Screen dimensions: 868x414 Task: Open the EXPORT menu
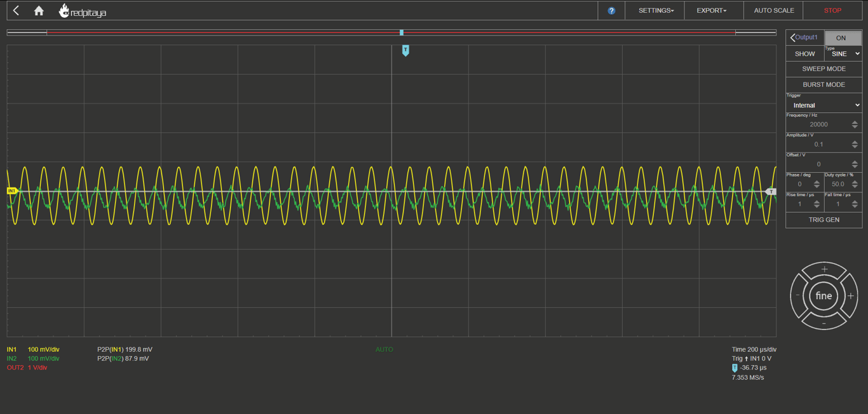(711, 11)
